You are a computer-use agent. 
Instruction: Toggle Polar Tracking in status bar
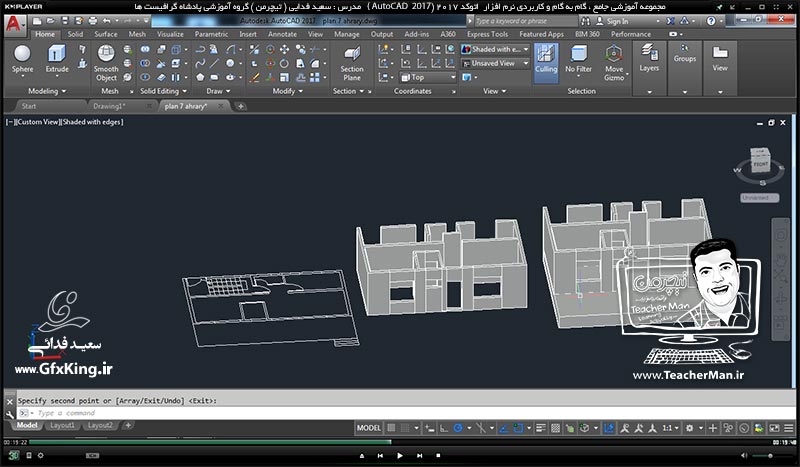tap(458, 428)
